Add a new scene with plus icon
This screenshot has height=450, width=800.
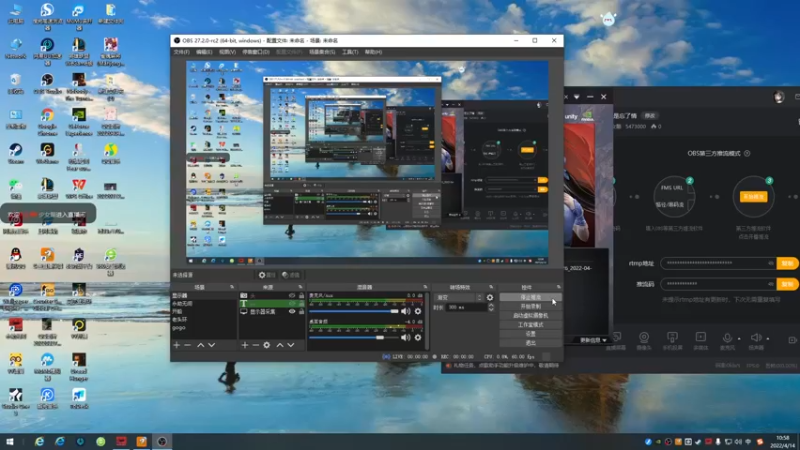tap(177, 345)
